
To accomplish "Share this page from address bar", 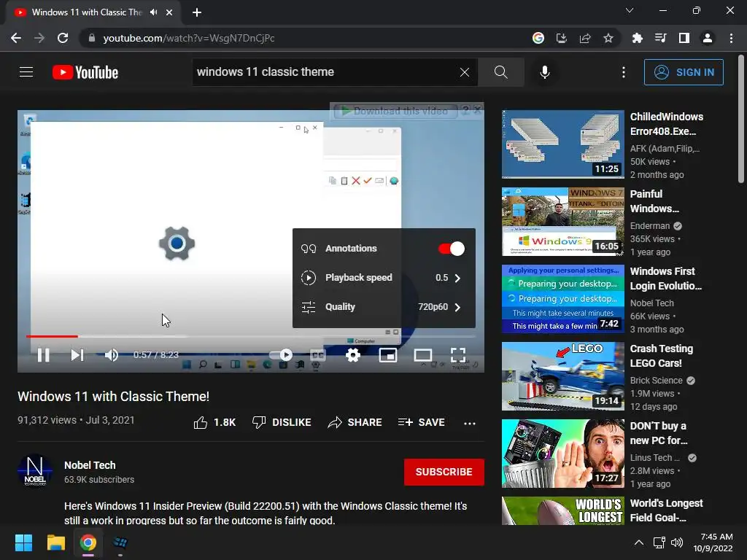I will pyautogui.click(x=584, y=38).
